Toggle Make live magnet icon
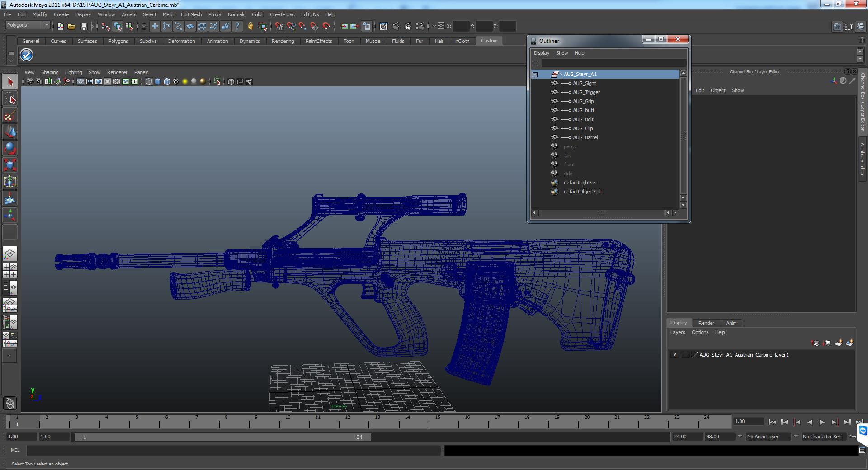Screen dimensions: 868x470 tap(326, 26)
